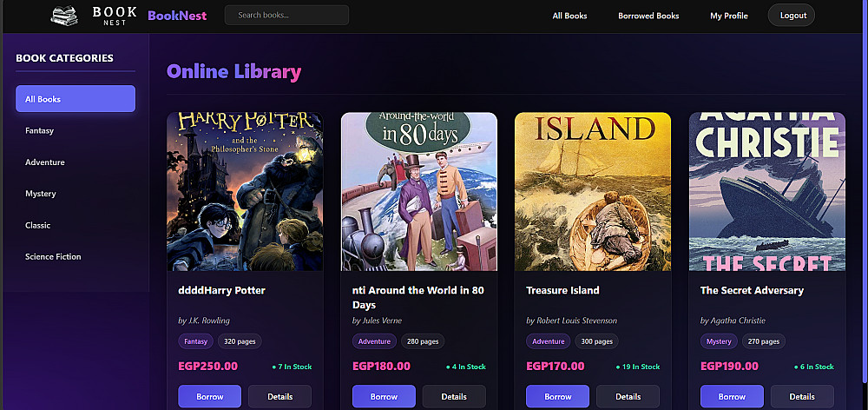Borrow The Secret Adversary
This screenshot has height=410, width=868.
[x=732, y=397]
